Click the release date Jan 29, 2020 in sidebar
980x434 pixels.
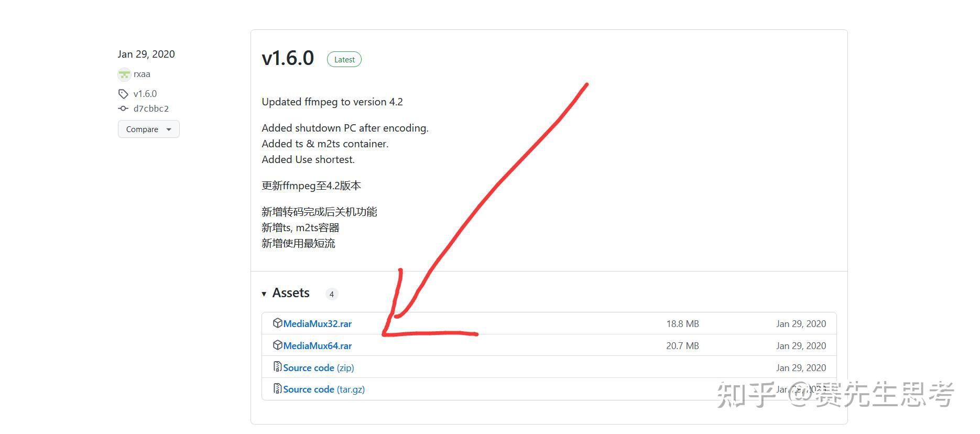[x=146, y=54]
